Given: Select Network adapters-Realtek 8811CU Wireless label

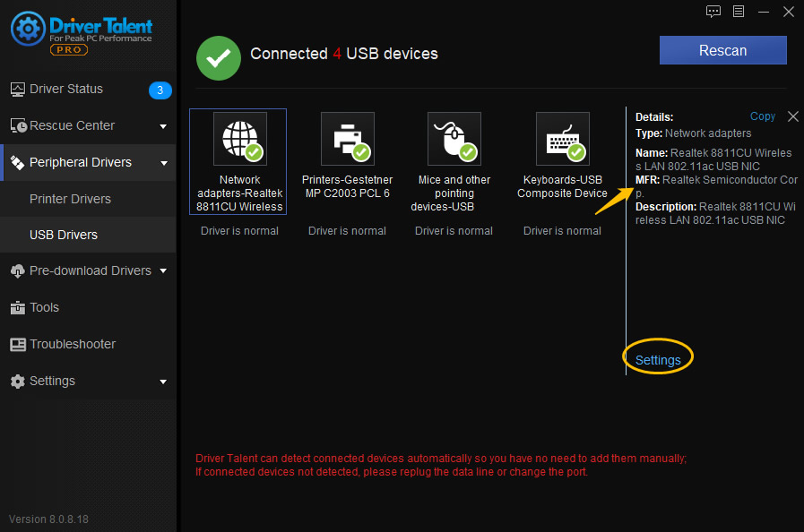Looking at the screenshot, I should (239, 193).
